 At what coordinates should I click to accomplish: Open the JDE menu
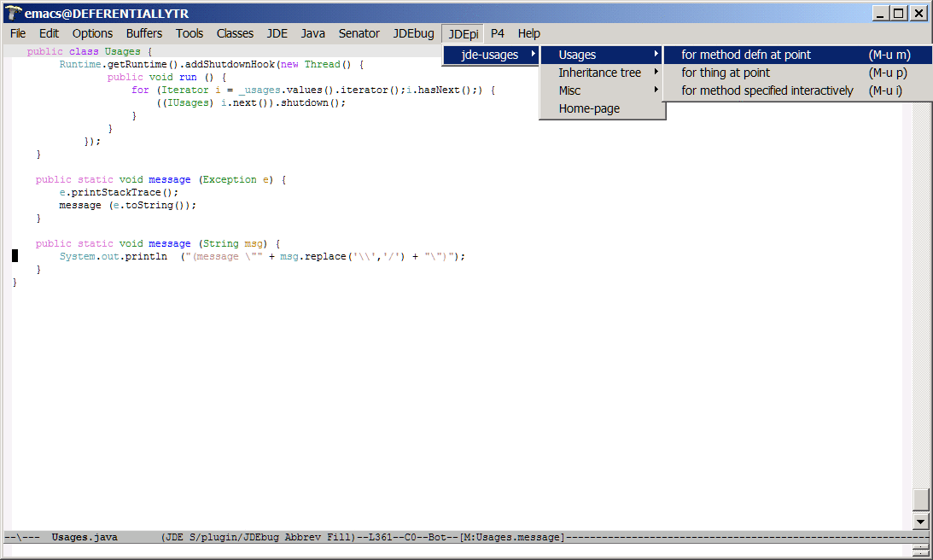coord(277,33)
